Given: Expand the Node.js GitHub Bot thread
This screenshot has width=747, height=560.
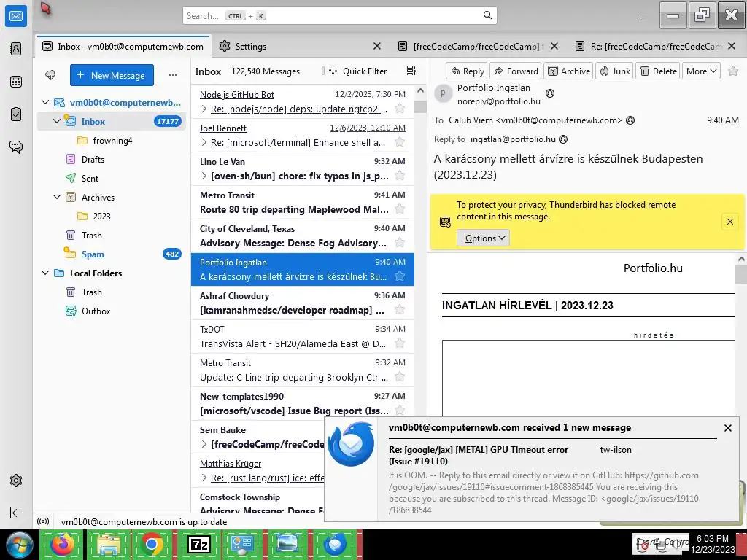Looking at the screenshot, I should point(204,109).
